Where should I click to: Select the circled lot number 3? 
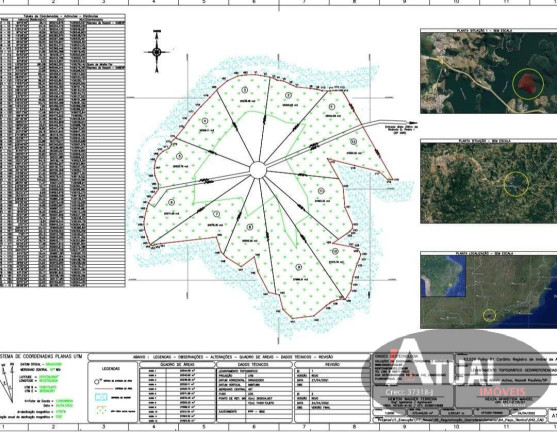(244, 90)
